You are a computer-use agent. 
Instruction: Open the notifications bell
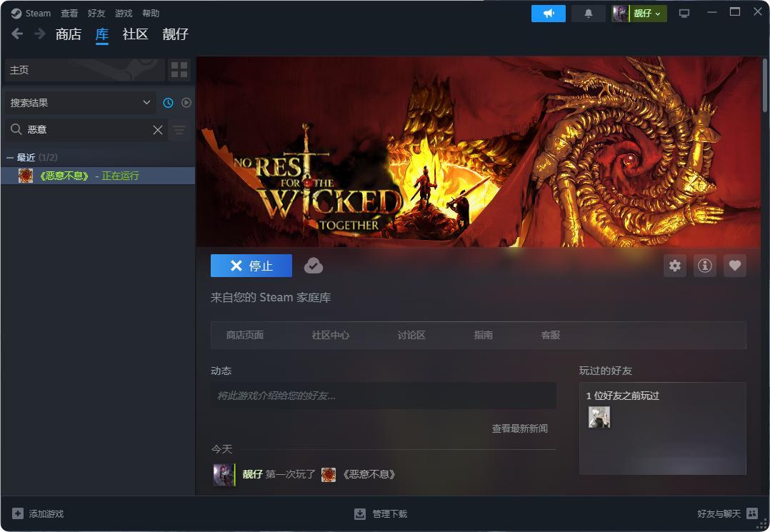click(589, 14)
